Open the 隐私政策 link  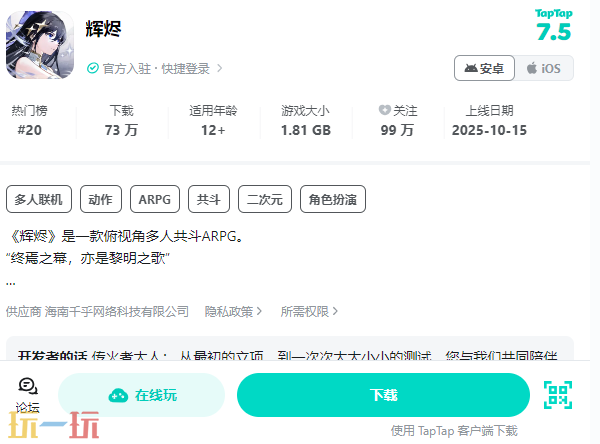[x=233, y=311]
